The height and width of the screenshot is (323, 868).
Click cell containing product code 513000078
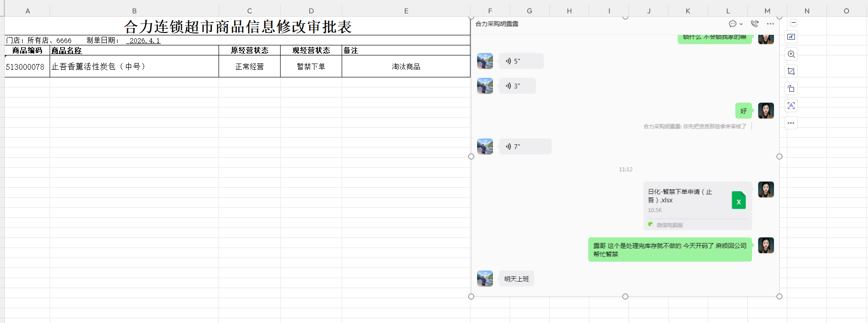click(x=27, y=66)
